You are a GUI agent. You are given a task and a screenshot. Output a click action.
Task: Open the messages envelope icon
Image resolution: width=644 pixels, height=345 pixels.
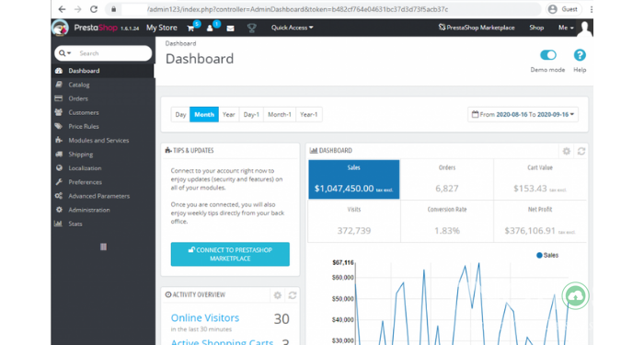click(230, 28)
